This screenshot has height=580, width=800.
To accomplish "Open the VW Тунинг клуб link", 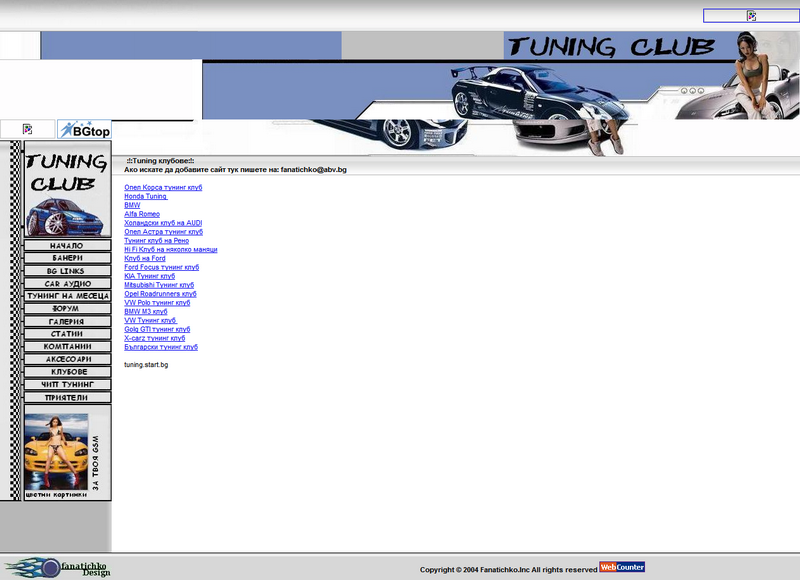I will tap(151, 320).
